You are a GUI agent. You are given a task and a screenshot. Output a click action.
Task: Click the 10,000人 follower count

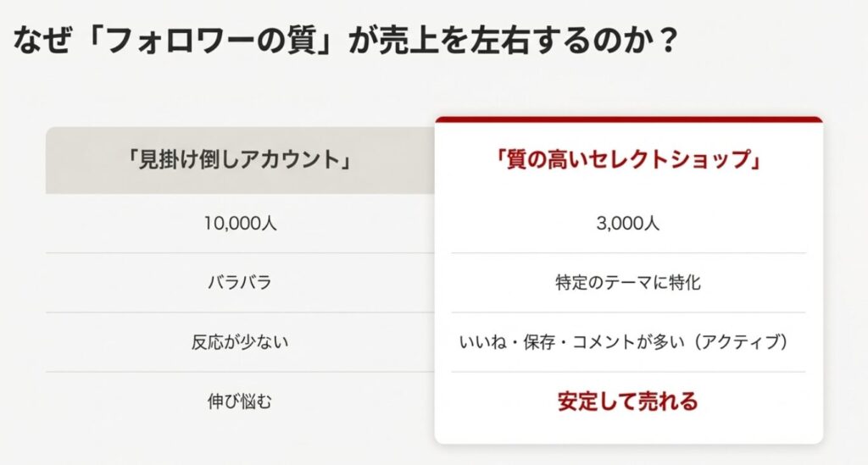pos(240,224)
